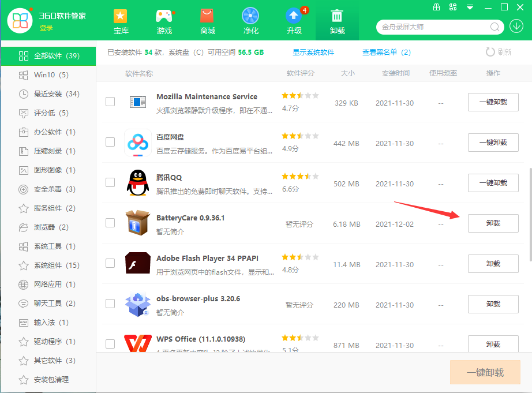This screenshot has height=393, width=532.
Task: Select the speech bubble icon for 聊天工具
Action: coord(24,304)
